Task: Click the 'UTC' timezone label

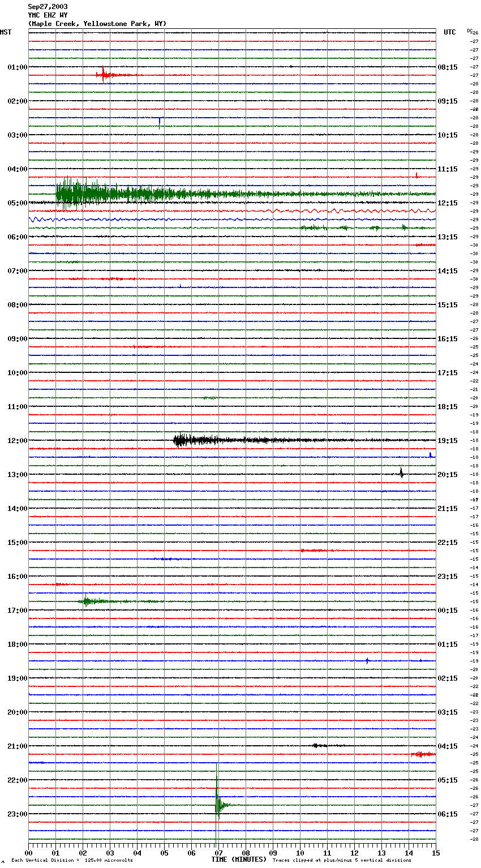Action: click(x=450, y=32)
